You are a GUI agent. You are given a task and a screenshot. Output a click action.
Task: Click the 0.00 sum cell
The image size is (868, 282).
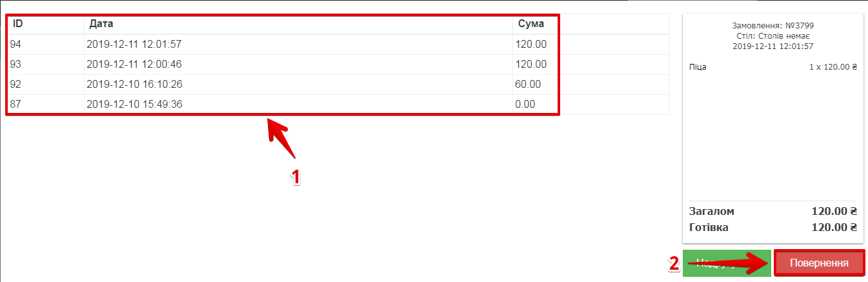[x=525, y=105]
